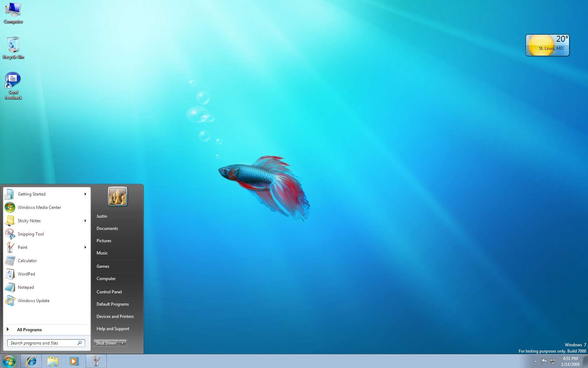Image resolution: width=588 pixels, height=368 pixels.
Task: Show hidden tray icons arrow
Action: coord(535,361)
